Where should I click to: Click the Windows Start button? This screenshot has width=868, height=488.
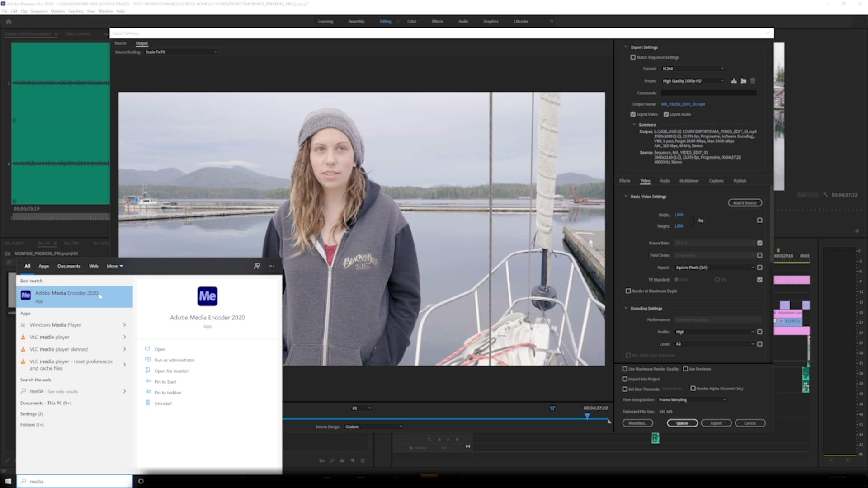click(8, 481)
